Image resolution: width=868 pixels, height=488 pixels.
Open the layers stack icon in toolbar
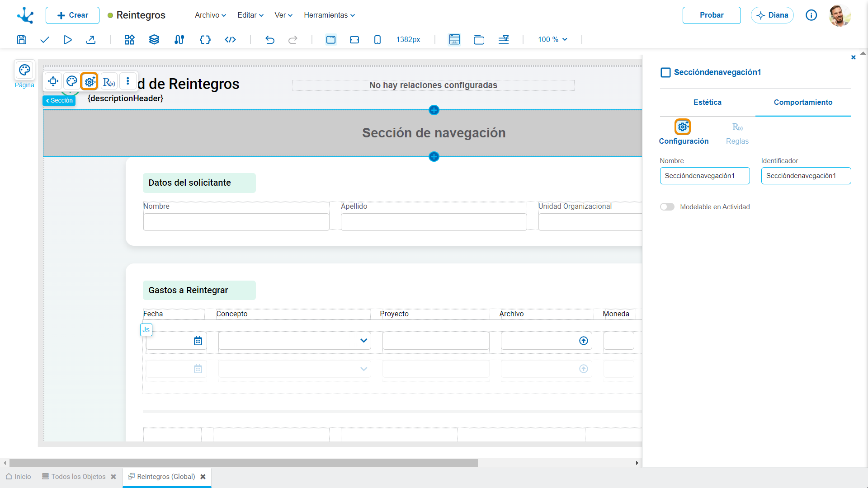click(154, 40)
